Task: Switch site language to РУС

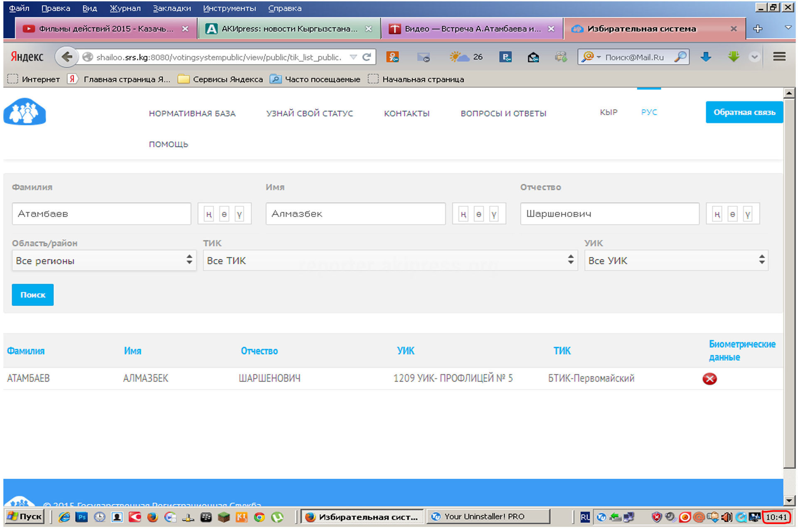Action: (x=649, y=112)
